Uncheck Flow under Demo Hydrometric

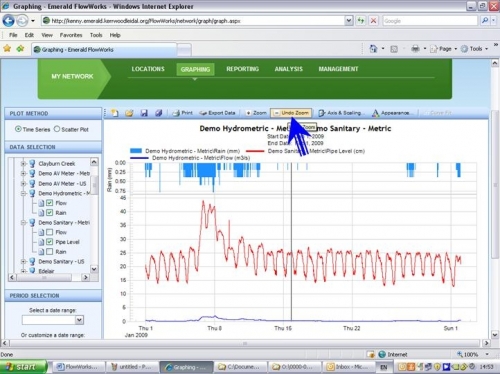point(49,203)
